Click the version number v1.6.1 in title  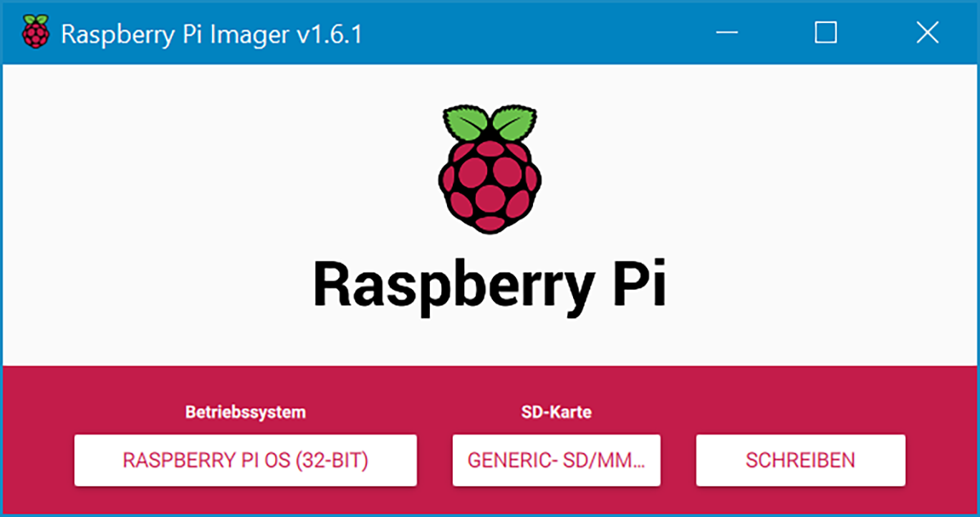point(330,34)
